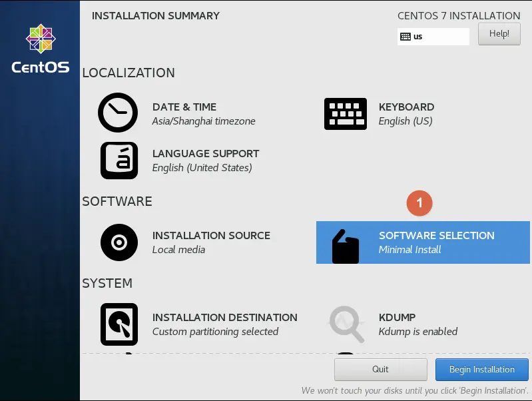Click the 'We won't touch your disks' notice
The height and width of the screenshot is (401, 532).
[415, 390]
